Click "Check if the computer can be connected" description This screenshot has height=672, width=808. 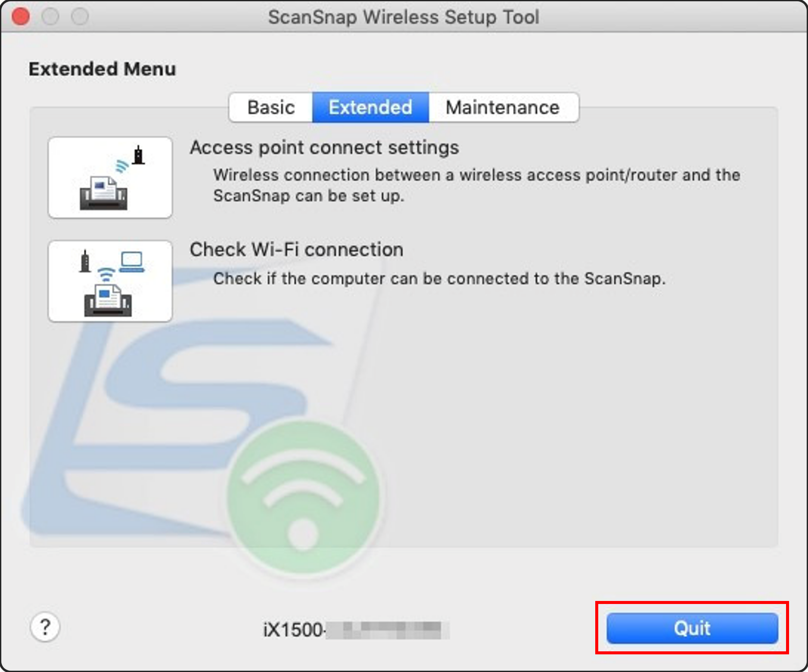coord(440,279)
